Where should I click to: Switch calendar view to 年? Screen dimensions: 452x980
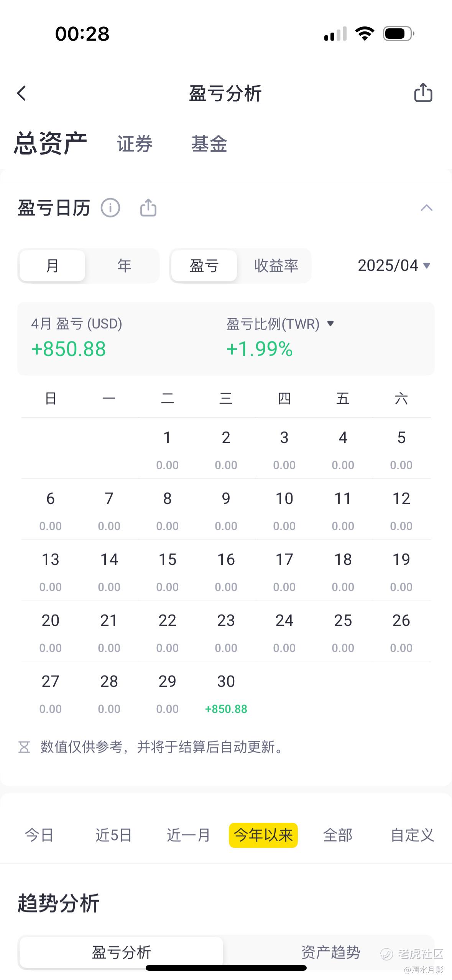coord(124,266)
